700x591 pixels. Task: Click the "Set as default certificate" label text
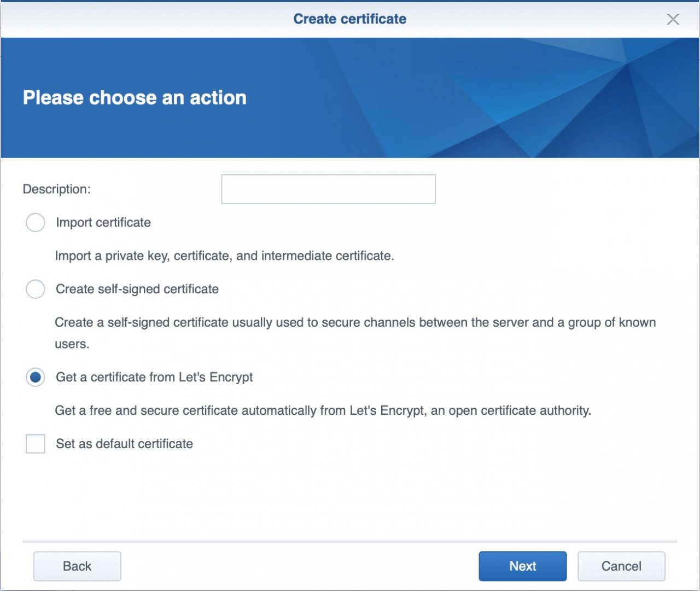(124, 444)
